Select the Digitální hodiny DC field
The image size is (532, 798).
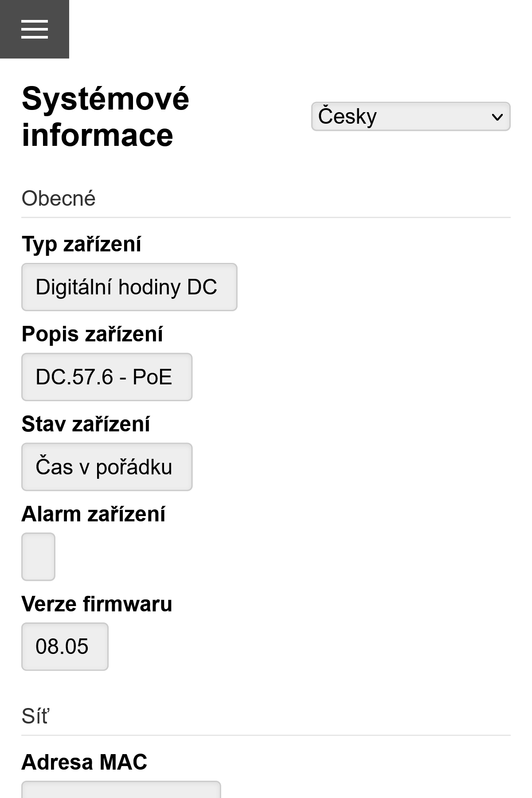pos(129,287)
